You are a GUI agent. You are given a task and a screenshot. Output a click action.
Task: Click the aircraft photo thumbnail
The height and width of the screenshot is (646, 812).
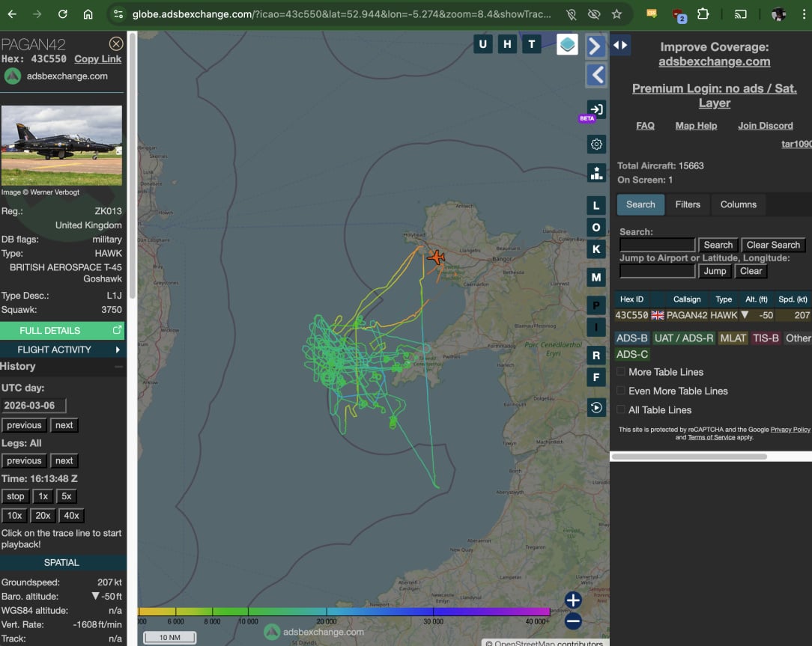61,145
